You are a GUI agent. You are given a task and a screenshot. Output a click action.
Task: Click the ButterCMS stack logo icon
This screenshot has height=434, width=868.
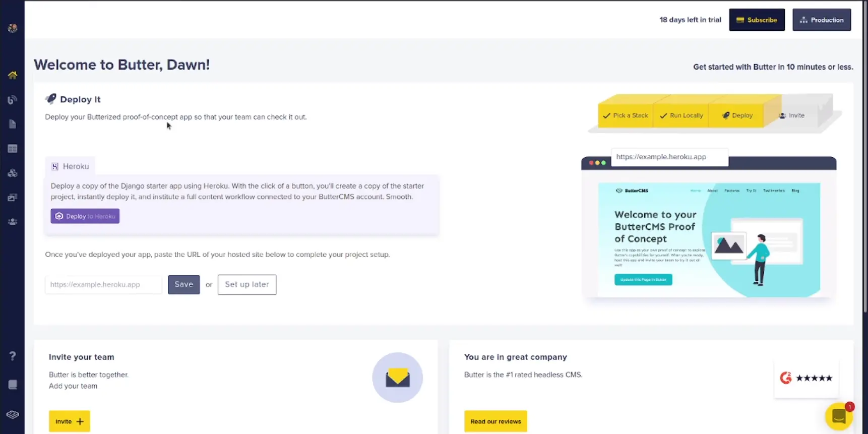click(x=13, y=414)
